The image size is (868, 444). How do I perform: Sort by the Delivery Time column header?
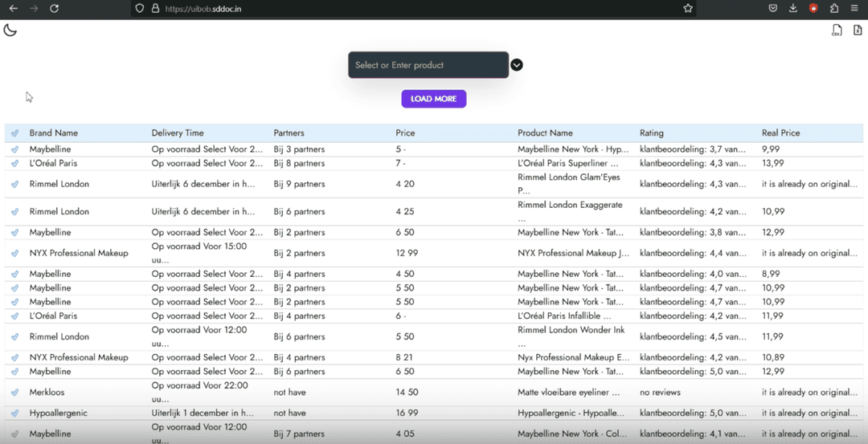[178, 132]
